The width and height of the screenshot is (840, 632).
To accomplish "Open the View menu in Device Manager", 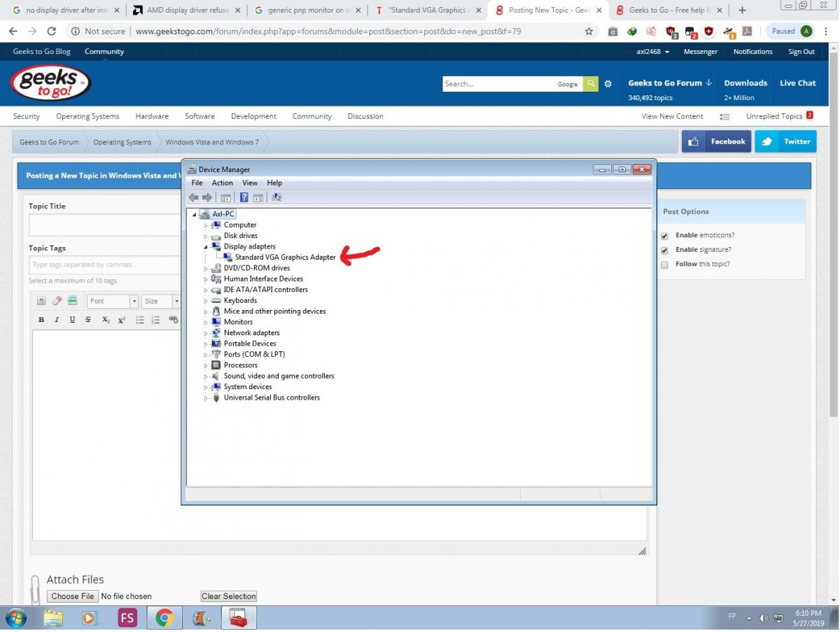I will [x=250, y=183].
